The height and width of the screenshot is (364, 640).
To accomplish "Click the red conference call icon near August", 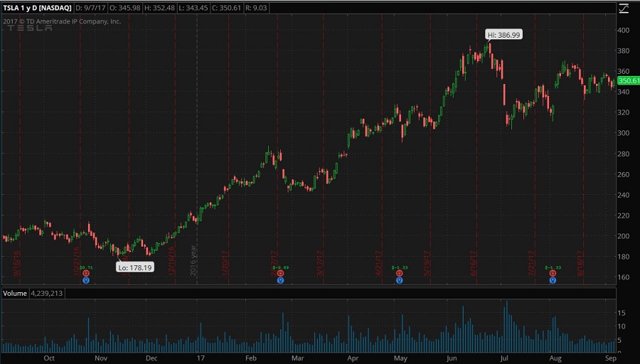I will [x=553, y=273].
